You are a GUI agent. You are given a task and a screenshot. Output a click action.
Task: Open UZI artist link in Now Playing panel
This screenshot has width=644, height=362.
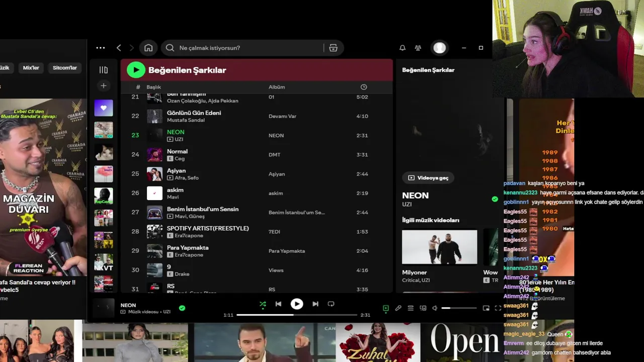[407, 205]
